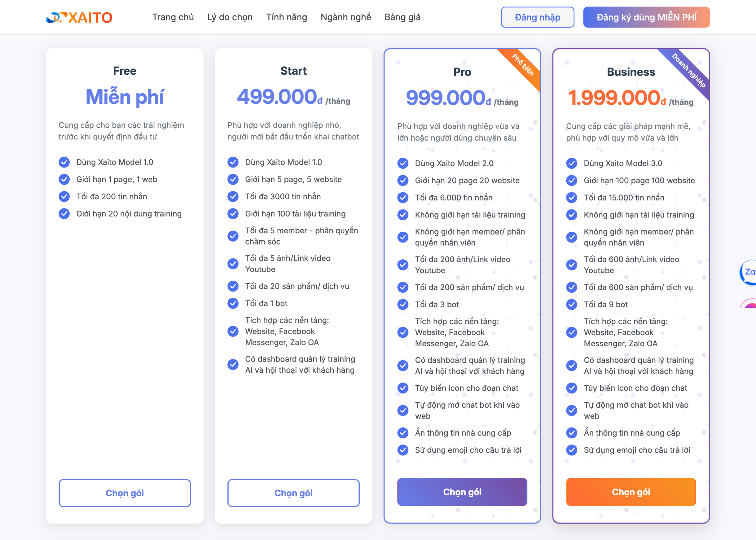Go to the Trang chủ menu item
Viewport: 756px width, 540px height.
point(173,17)
